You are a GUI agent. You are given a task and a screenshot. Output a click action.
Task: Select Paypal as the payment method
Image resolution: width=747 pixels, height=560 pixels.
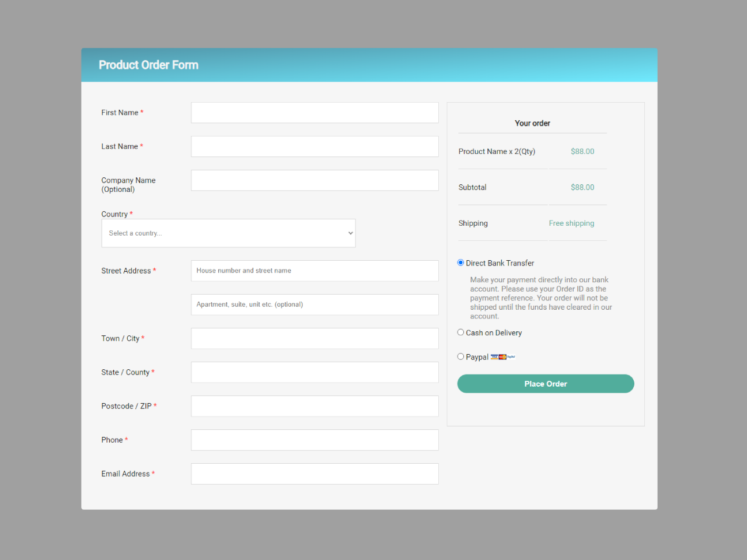460,356
